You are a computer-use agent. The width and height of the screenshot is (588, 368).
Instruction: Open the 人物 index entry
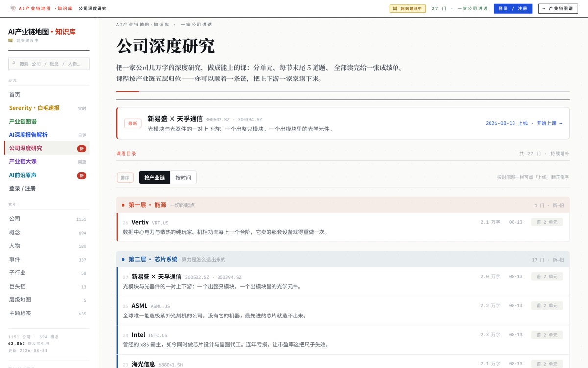[47, 246]
